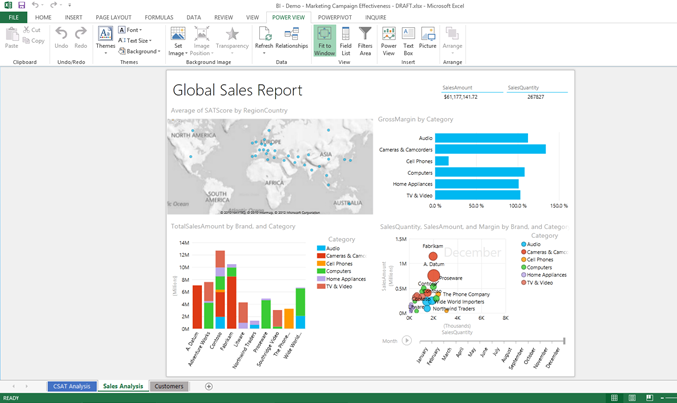Insert a Picture
The height and width of the screenshot is (403, 677).
pyautogui.click(x=427, y=37)
